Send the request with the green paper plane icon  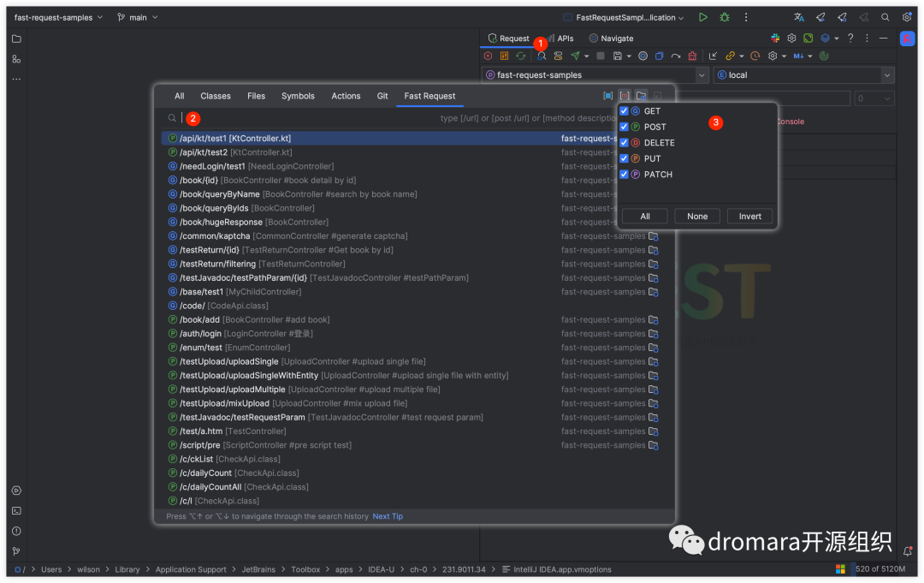(575, 56)
